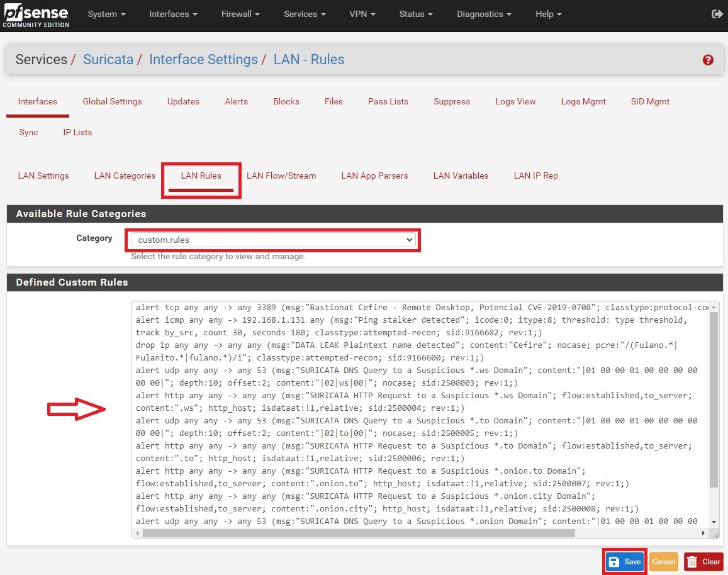
Task: Go to the Pass Lists tab
Action: (x=388, y=102)
